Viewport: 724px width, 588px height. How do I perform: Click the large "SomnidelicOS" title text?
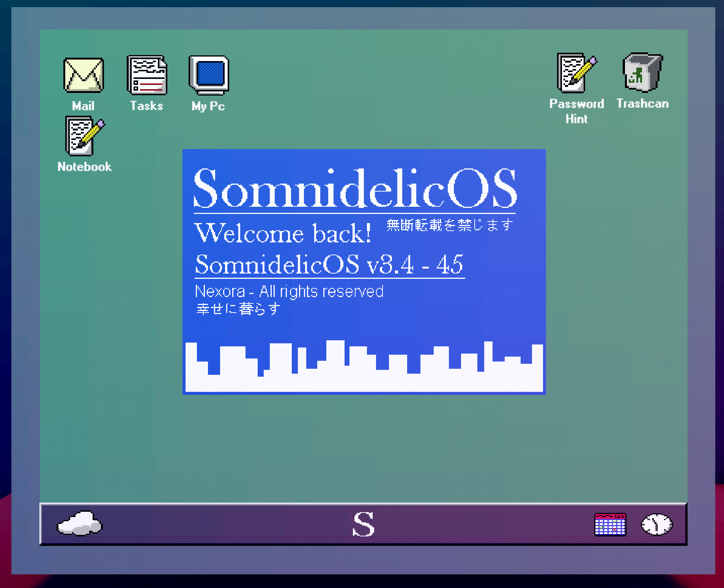tap(355, 188)
